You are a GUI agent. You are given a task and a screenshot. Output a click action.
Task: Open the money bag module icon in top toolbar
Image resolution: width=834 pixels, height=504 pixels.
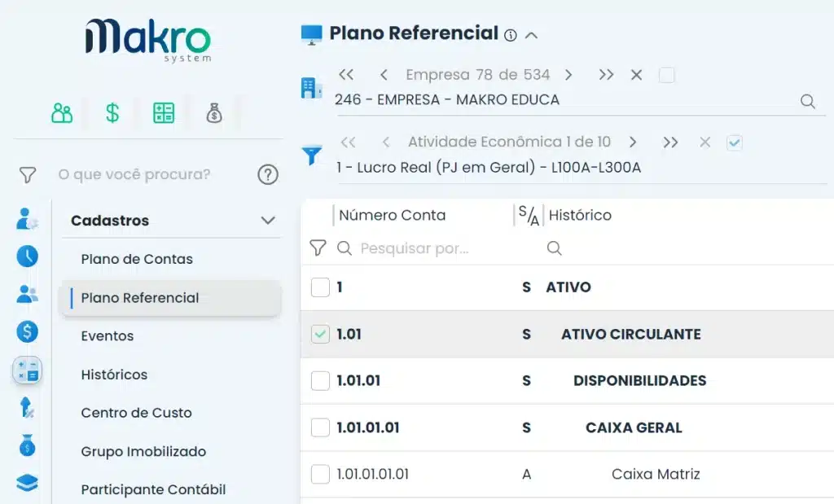[214, 112]
